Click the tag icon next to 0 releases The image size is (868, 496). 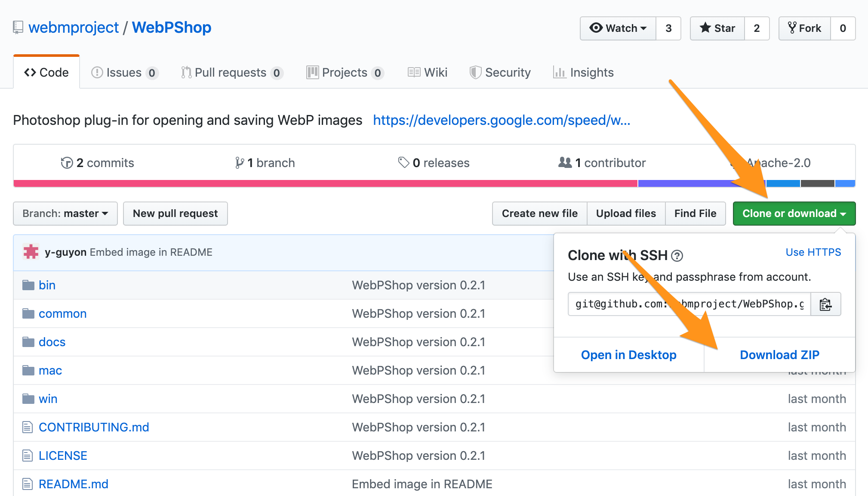pos(403,162)
